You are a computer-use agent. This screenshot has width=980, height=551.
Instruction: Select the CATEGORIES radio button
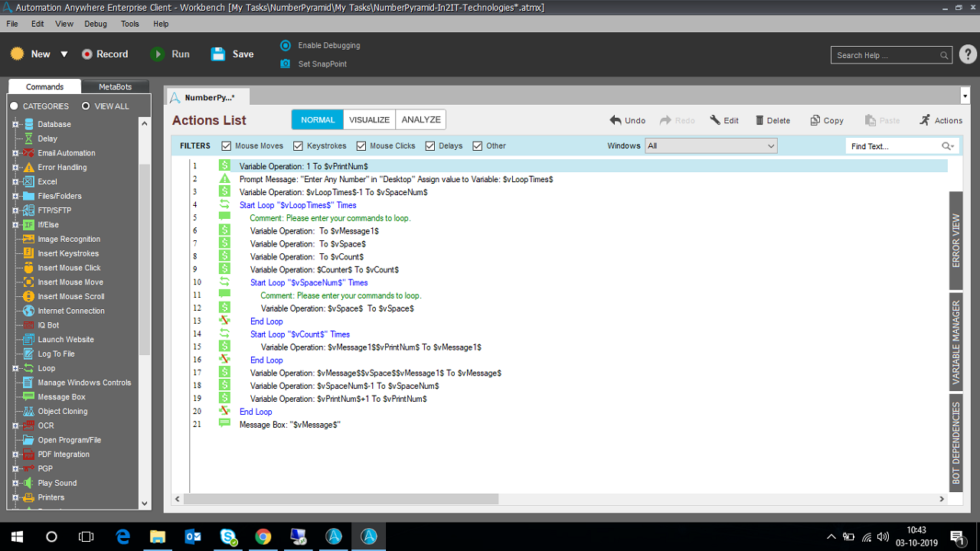click(x=14, y=106)
